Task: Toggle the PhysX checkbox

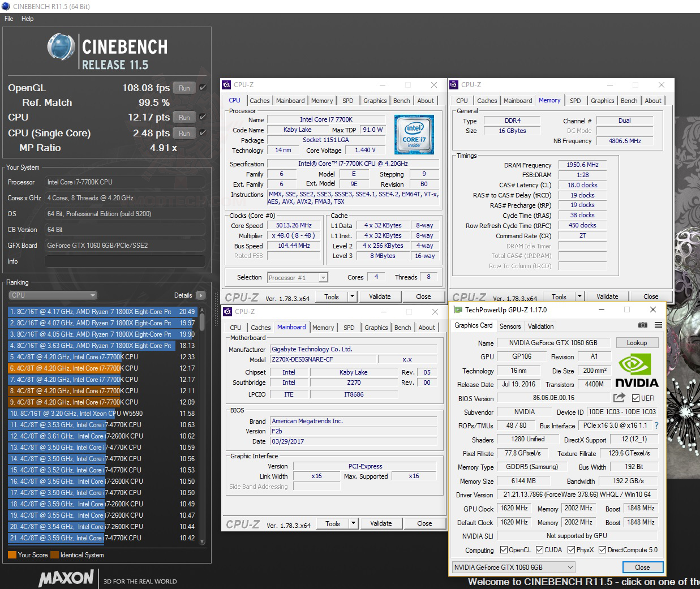Action: (572, 550)
